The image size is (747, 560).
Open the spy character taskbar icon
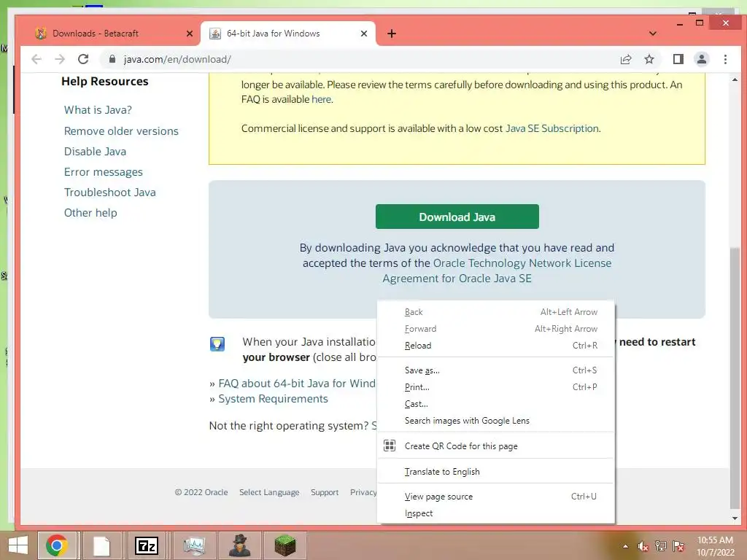(x=239, y=545)
